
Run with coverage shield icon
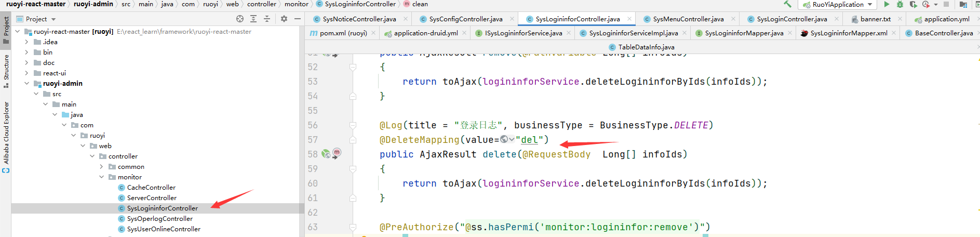[x=913, y=4]
